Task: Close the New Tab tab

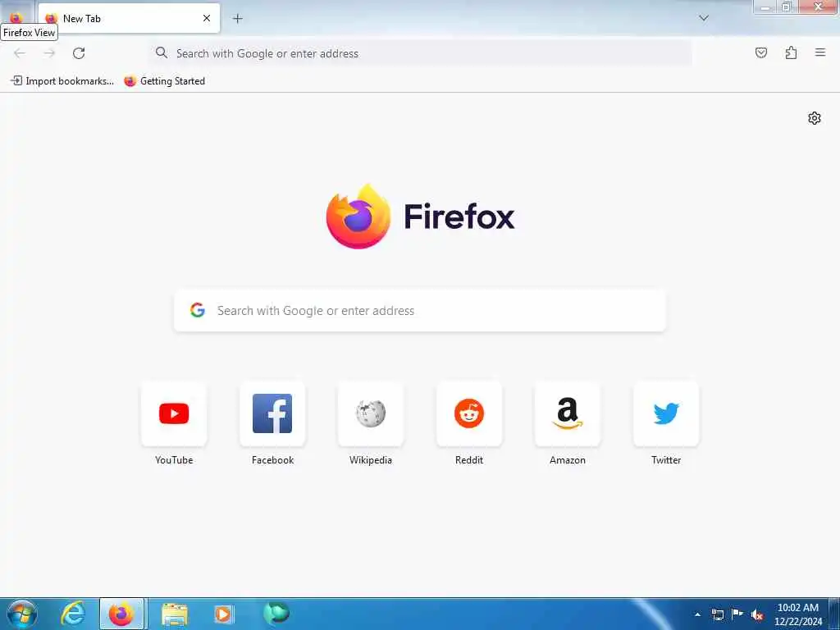Action: pos(206,18)
